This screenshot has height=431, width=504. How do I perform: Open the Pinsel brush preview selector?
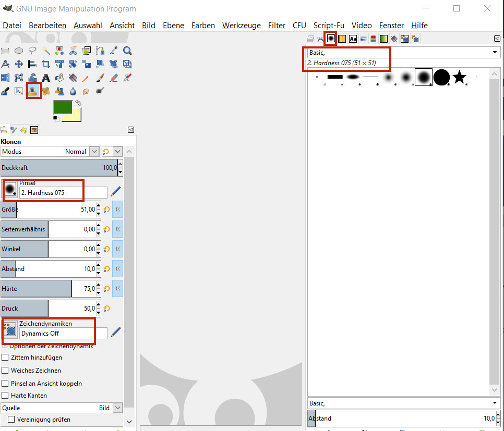click(x=10, y=190)
